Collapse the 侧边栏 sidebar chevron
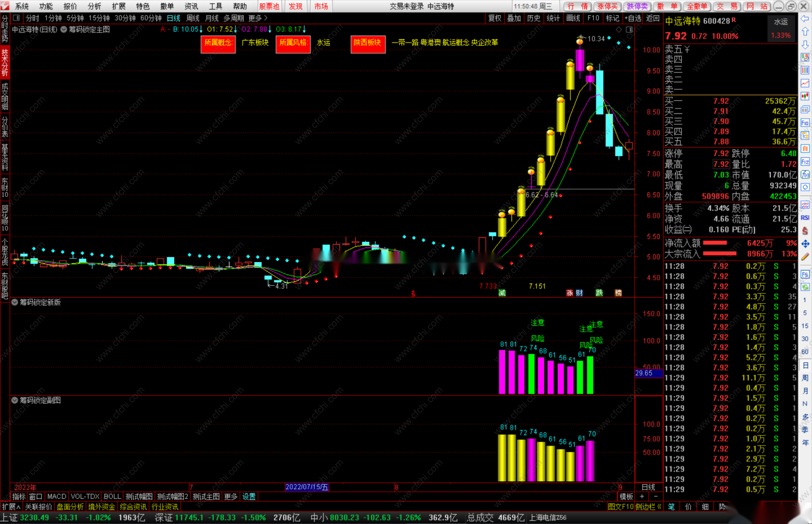The image size is (812, 524). coord(659,507)
